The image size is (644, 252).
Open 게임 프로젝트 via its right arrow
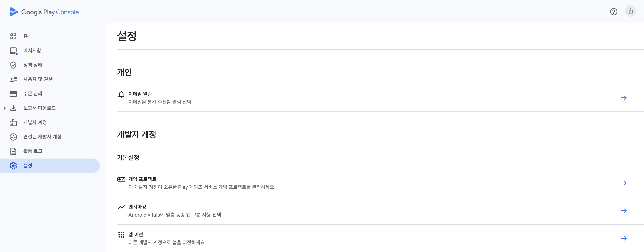[x=623, y=183]
